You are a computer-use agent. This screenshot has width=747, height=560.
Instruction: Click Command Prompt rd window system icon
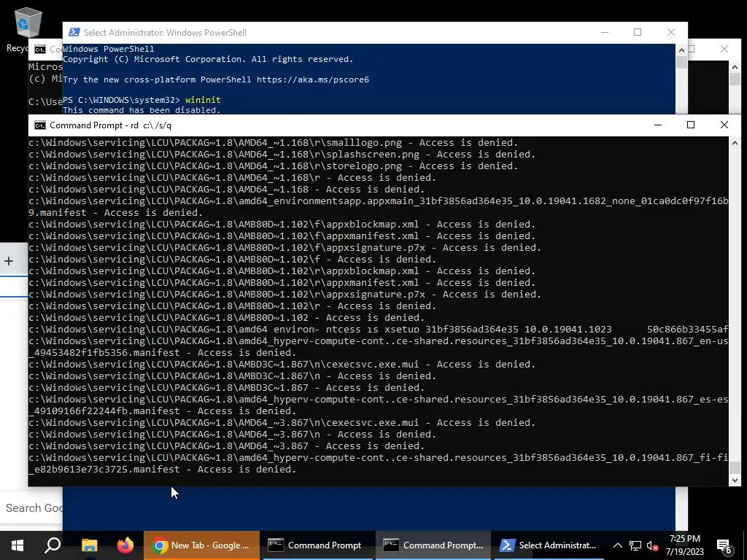(x=40, y=125)
